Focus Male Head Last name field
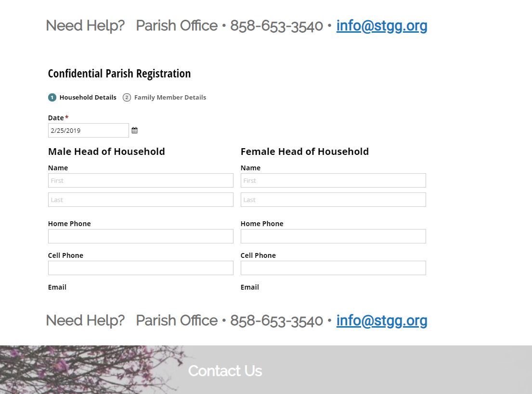This screenshot has width=532, height=394. click(141, 200)
